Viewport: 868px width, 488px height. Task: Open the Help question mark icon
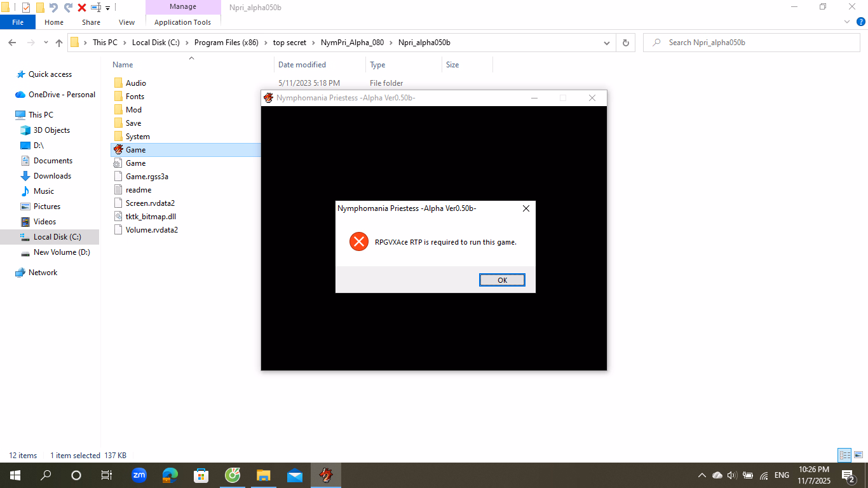861,22
